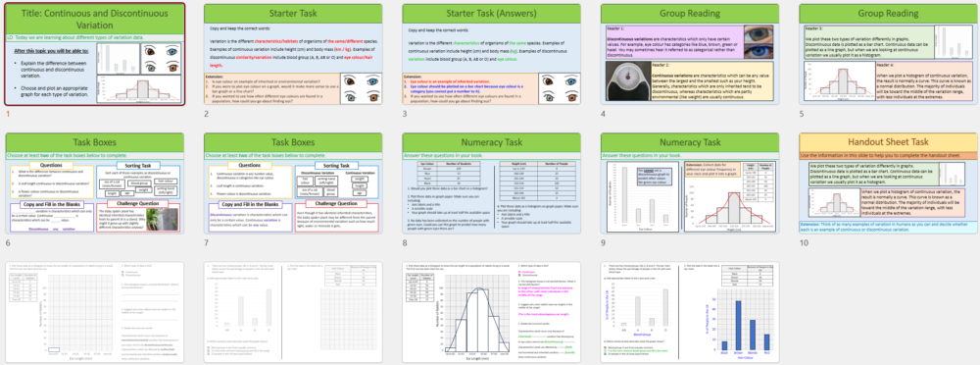Select Numeracy Task slide with two data tables
Screen dimensions: 980x365
[x=492, y=183]
